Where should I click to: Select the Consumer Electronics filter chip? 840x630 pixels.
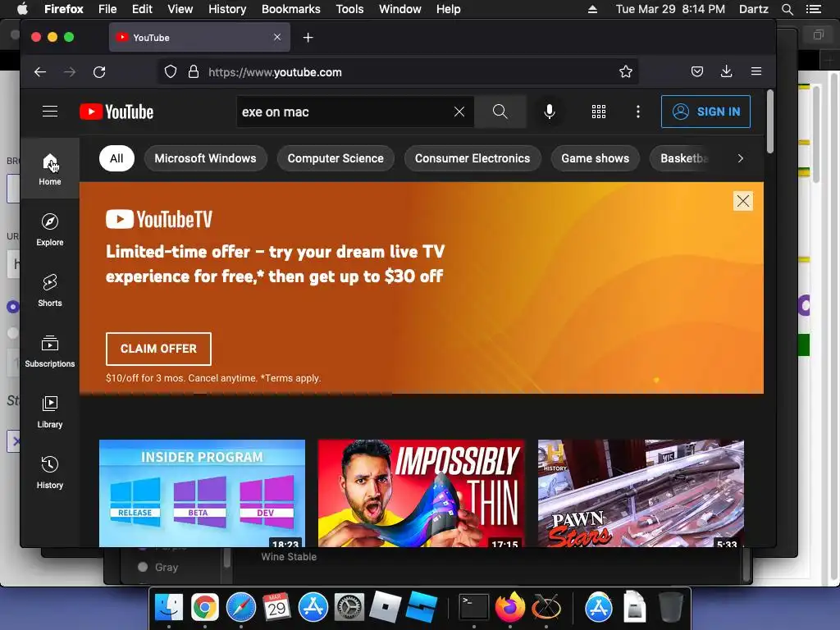point(472,158)
